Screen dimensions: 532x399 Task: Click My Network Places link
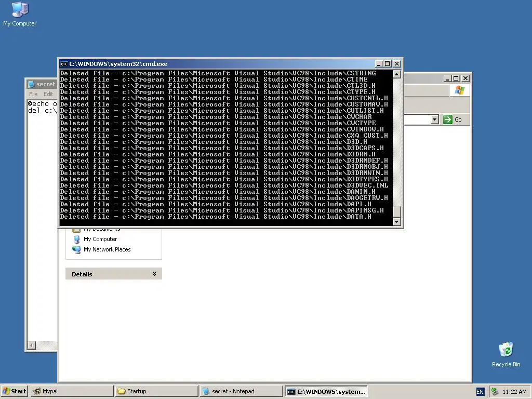(x=107, y=249)
